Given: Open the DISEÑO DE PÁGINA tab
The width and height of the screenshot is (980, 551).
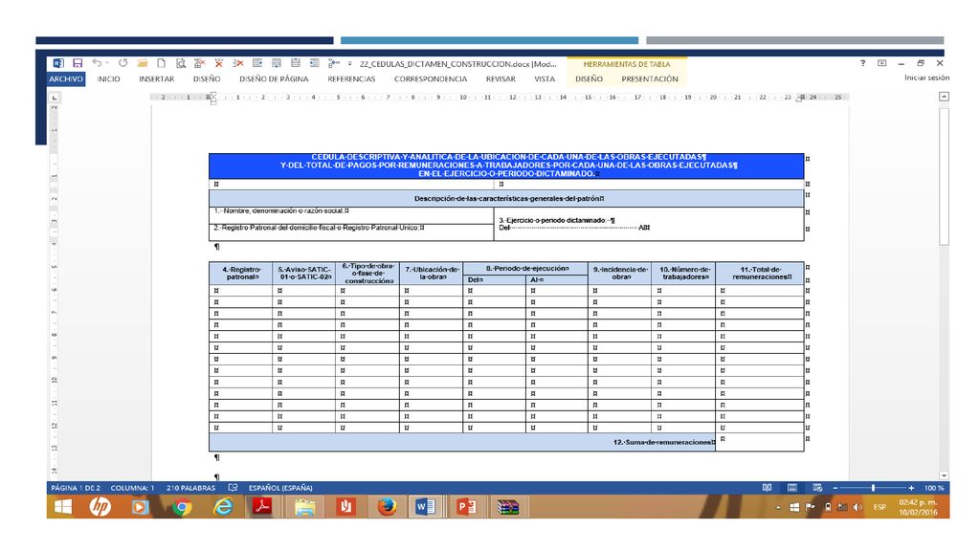Looking at the screenshot, I should click(x=274, y=79).
